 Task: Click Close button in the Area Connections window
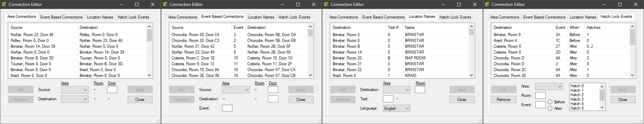tap(140, 100)
